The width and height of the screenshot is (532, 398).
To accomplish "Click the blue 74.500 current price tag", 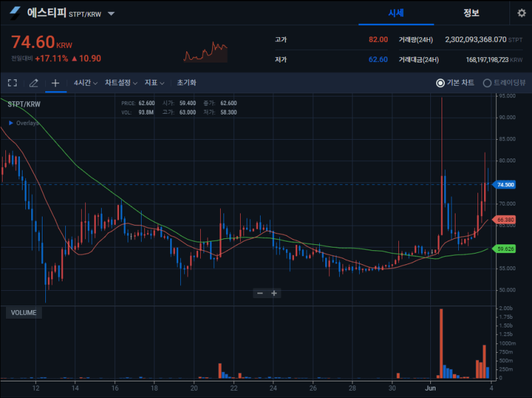I will point(505,184).
